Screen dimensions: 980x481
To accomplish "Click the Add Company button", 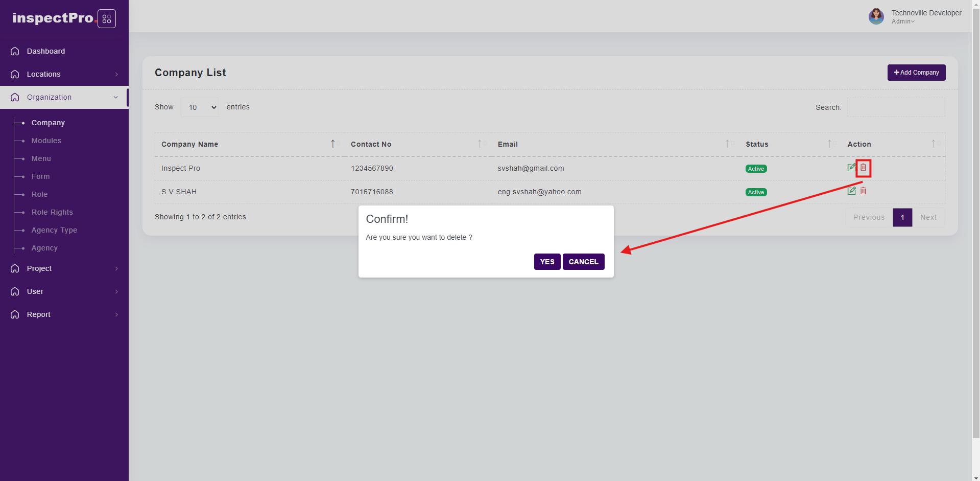I will [916, 73].
